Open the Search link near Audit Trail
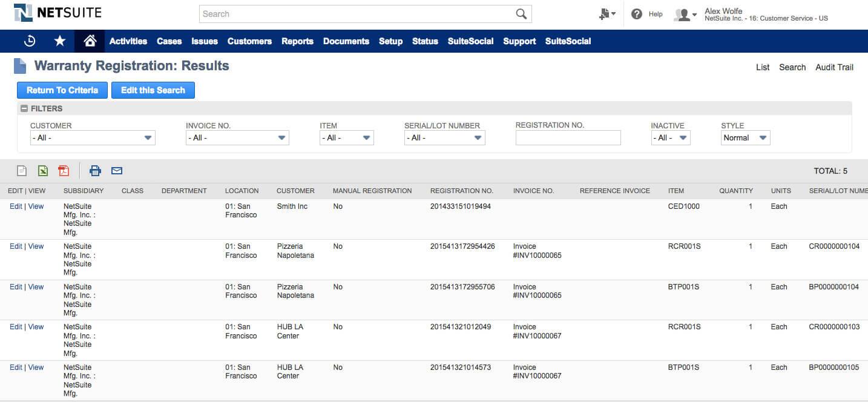Image resolution: width=868 pixels, height=402 pixels. [x=792, y=67]
